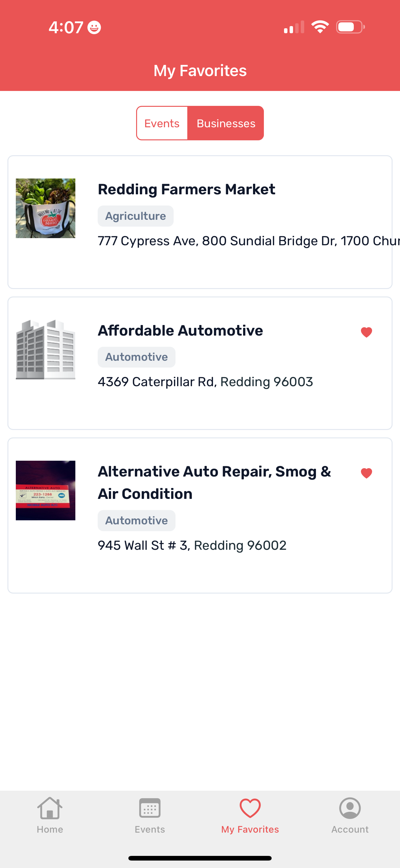400x868 pixels.
Task: Open Alternative Auto Repair, Smog & Air Condition title
Action: click(x=215, y=482)
